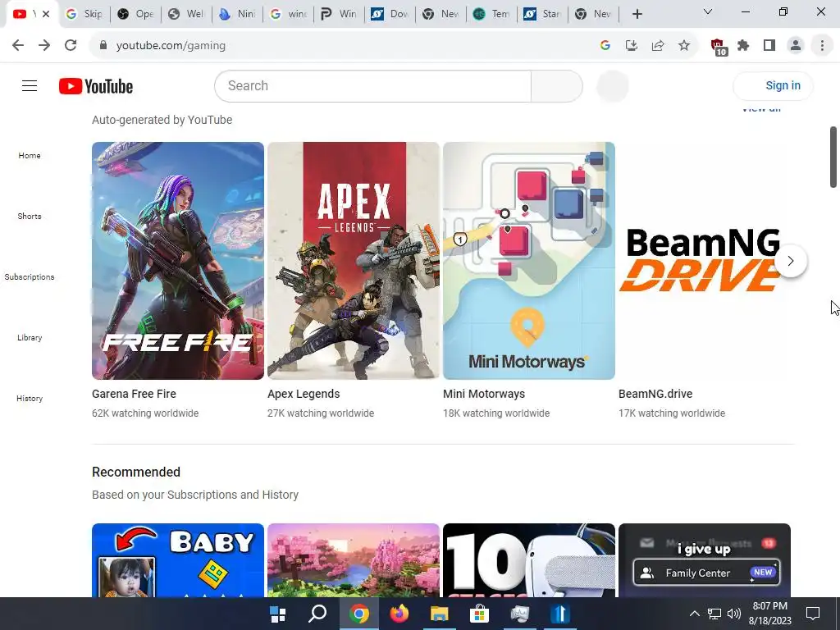The width and height of the screenshot is (840, 630).
Task: Launch Firefox from the taskbar
Action: [399, 614]
